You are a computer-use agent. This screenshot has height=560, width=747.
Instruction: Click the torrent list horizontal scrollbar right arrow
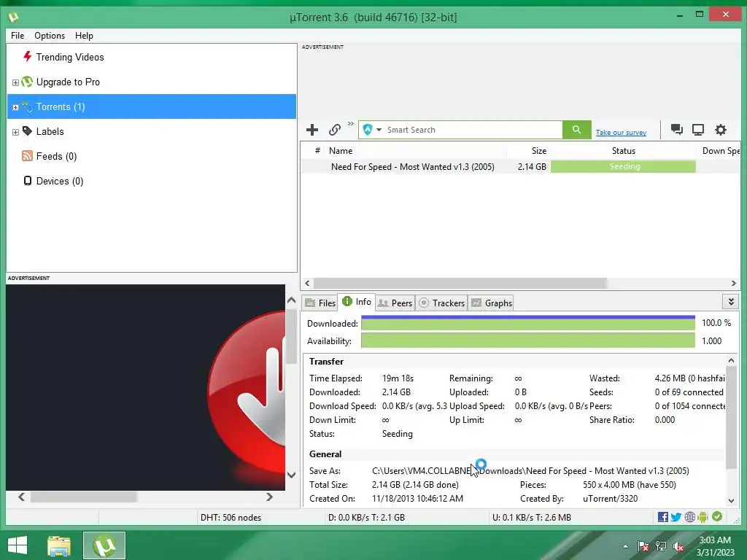734,284
